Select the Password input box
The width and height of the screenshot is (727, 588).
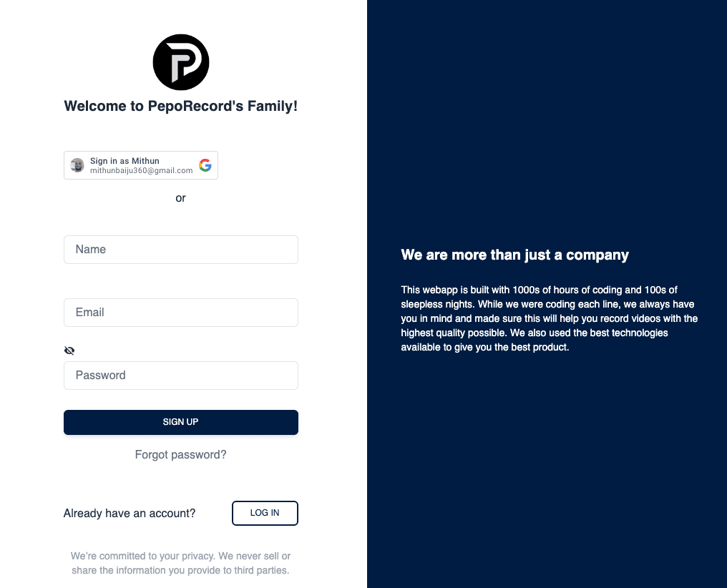click(181, 376)
